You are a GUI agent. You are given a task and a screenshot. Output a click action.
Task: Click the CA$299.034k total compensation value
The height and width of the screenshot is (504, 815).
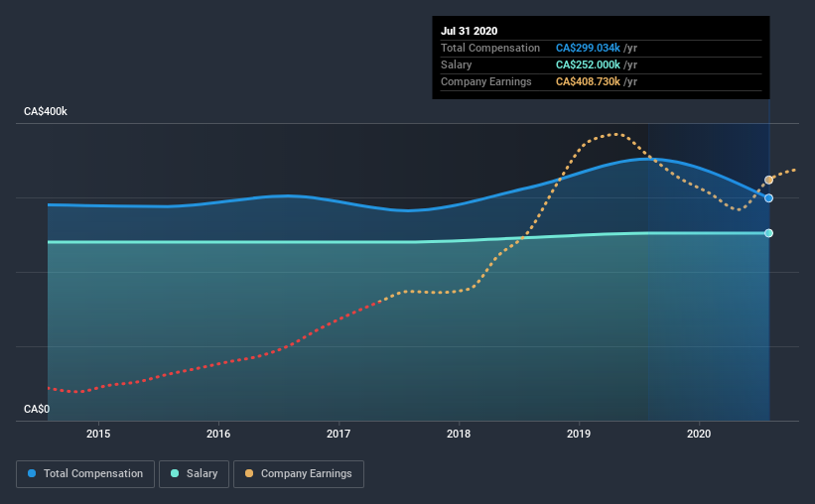(x=588, y=48)
